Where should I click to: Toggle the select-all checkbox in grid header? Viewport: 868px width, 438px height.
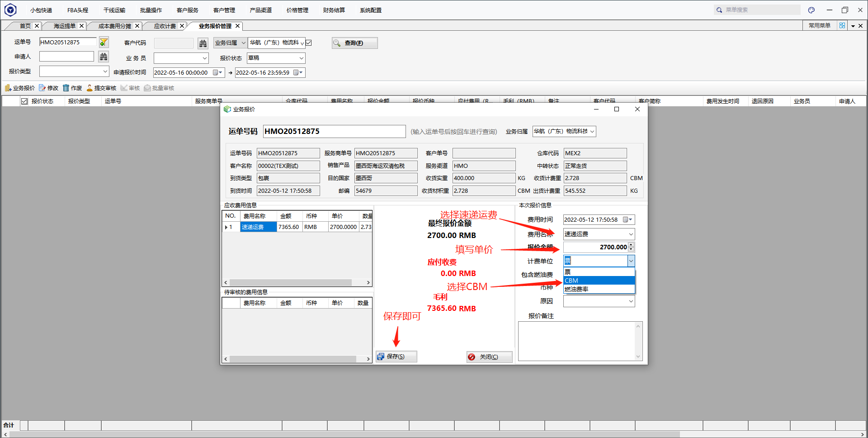pos(24,101)
